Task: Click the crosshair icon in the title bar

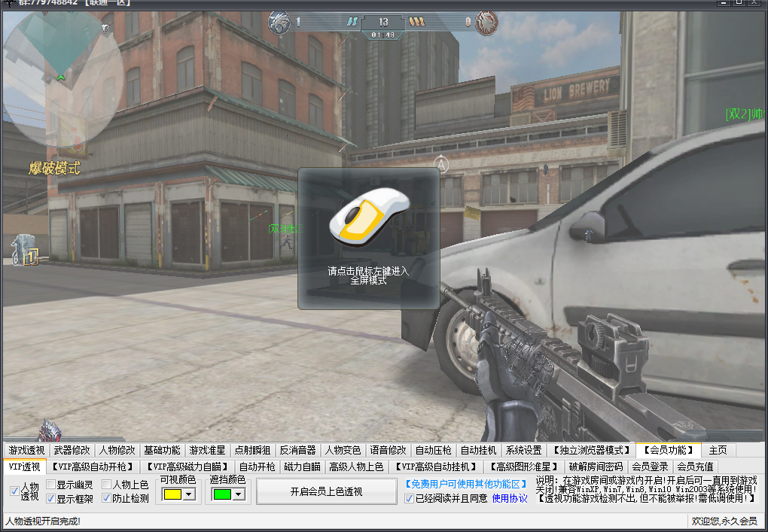Action: click(9, 4)
